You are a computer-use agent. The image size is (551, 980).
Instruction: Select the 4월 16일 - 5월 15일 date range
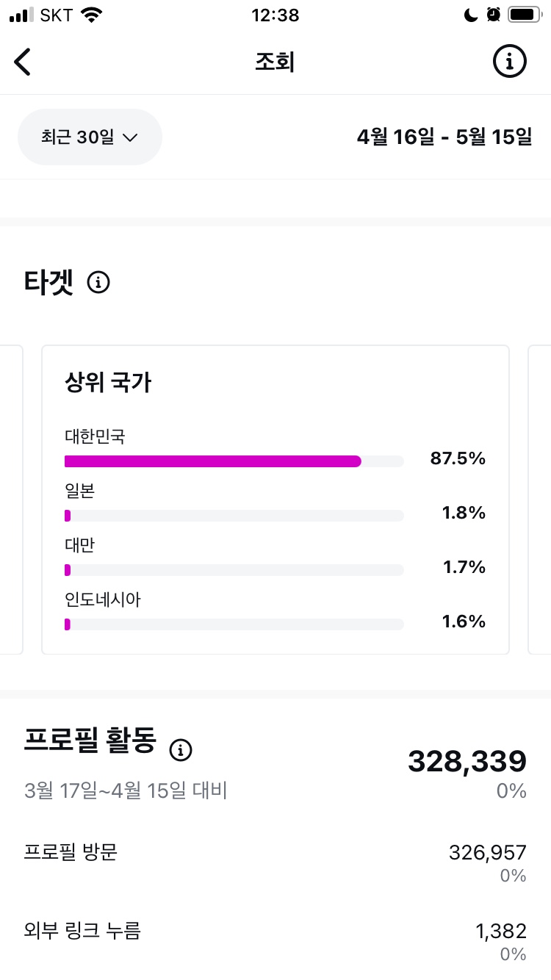[x=444, y=137]
